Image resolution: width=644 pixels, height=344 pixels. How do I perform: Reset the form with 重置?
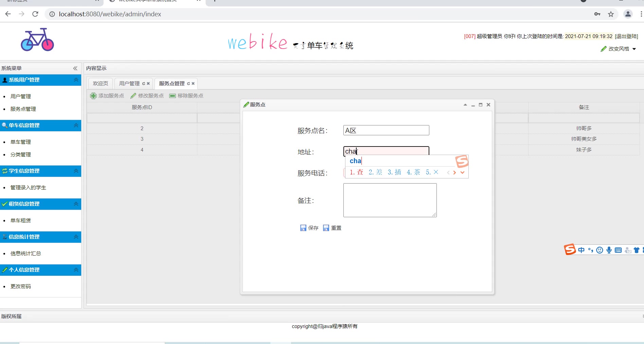point(332,228)
